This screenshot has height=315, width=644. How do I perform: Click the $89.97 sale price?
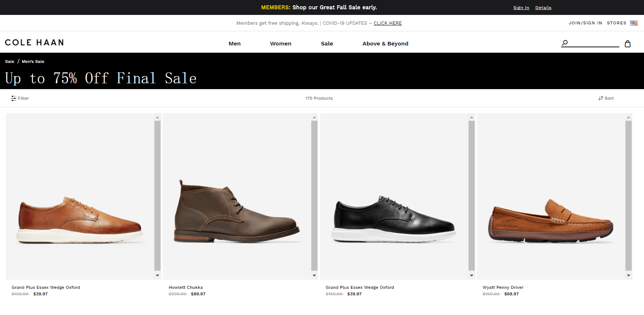tap(198, 294)
